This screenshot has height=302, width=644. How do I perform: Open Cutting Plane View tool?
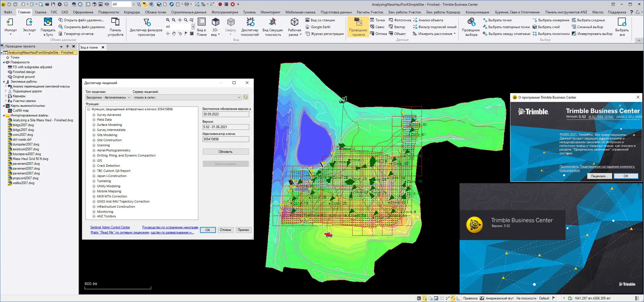coord(272,26)
